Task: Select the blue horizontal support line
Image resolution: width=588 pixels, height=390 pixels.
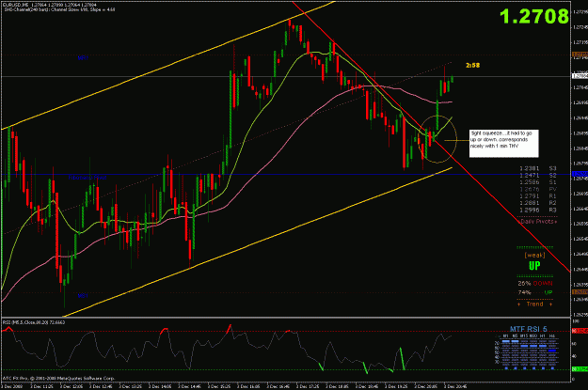Action: click(x=285, y=175)
